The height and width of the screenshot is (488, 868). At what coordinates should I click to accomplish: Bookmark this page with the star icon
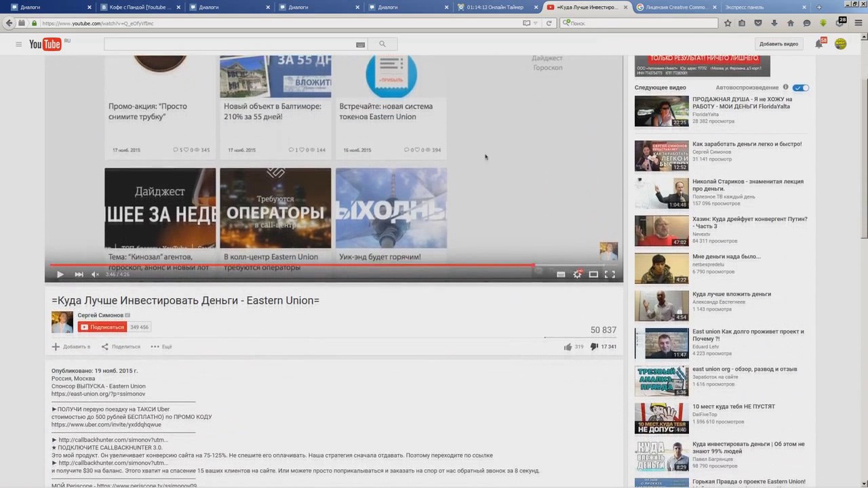[x=728, y=23]
